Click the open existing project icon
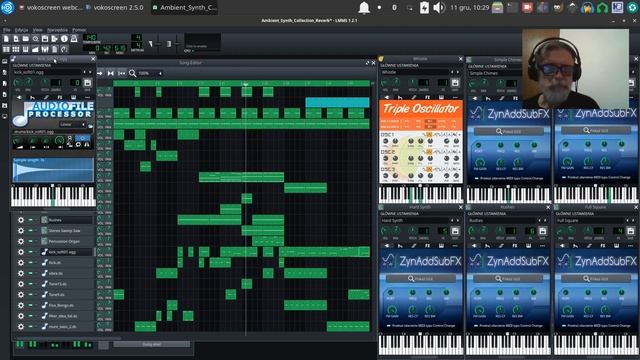 [x=26, y=39]
